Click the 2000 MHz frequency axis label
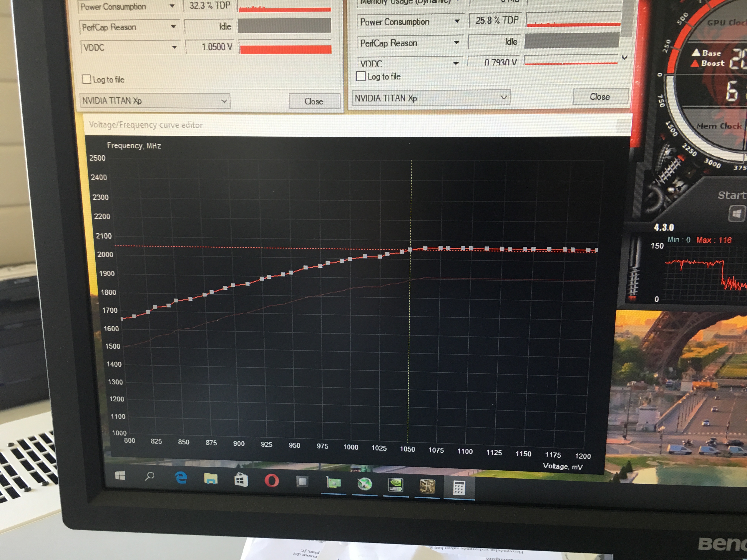Screen dimensions: 747x560 [105, 254]
